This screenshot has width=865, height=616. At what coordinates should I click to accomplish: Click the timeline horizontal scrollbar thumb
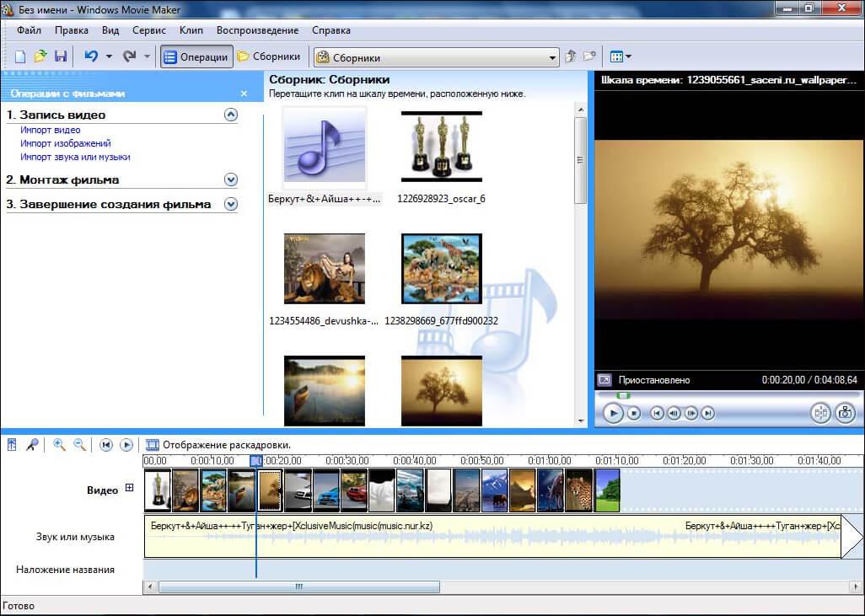pyautogui.click(x=299, y=587)
